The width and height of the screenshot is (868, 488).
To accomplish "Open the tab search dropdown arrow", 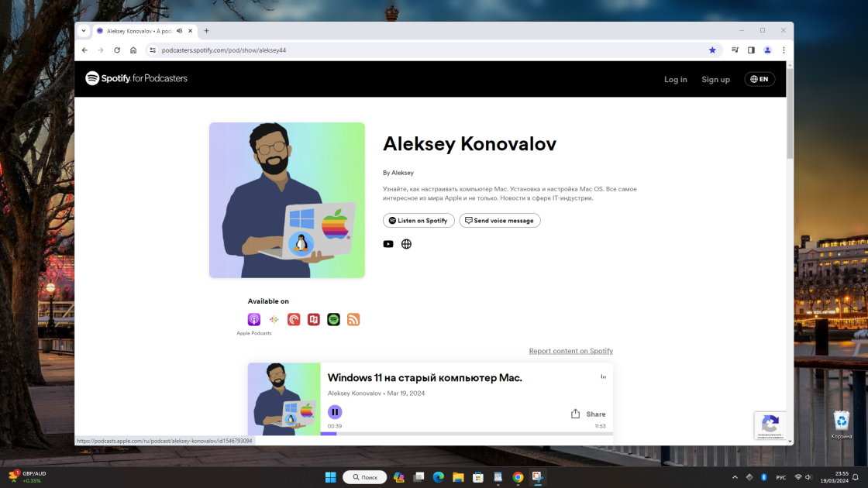I will 84,31.
